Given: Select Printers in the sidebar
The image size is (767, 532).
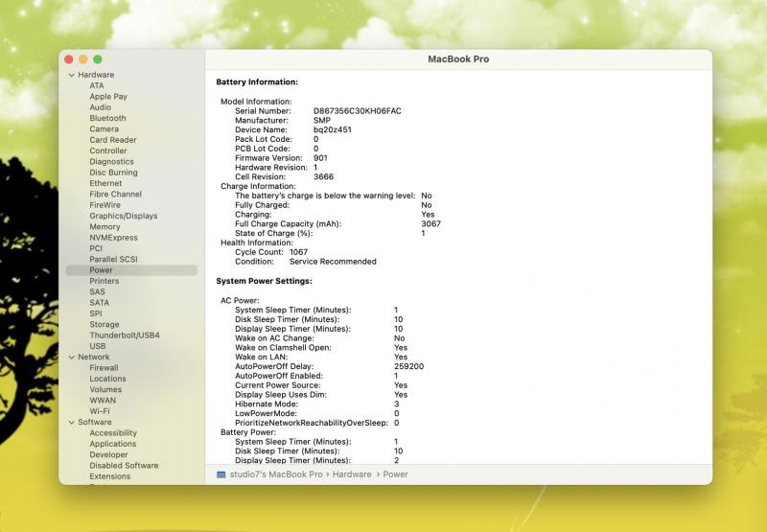Looking at the screenshot, I should 105,281.
